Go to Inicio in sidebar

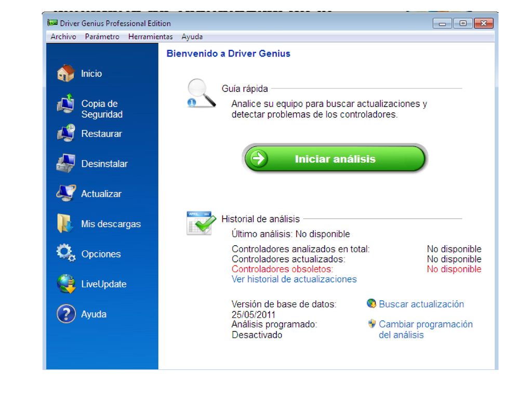91,74
